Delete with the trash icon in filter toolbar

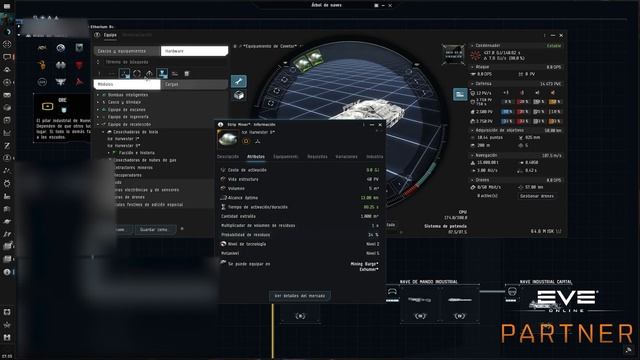[187, 74]
